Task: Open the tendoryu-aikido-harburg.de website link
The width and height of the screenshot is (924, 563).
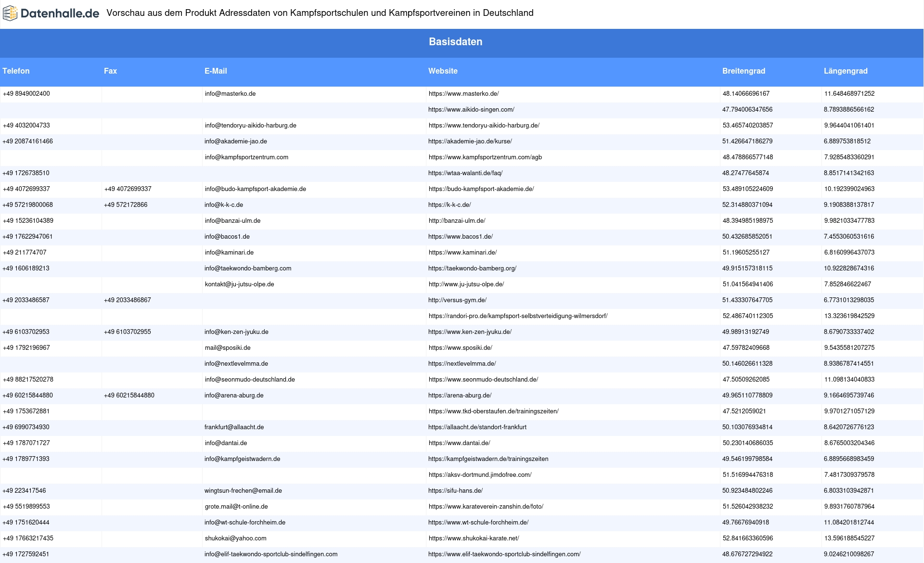Action: click(484, 126)
